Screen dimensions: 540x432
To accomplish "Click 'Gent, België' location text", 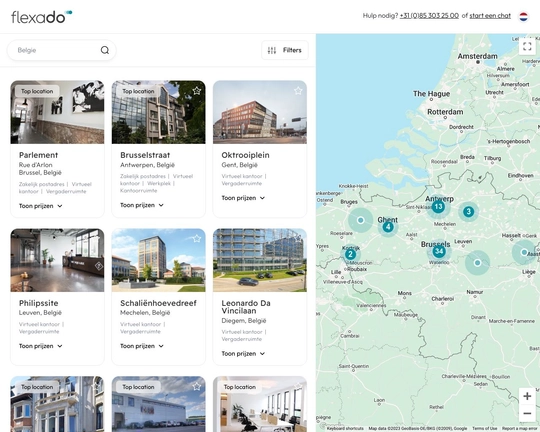I will point(239,165).
